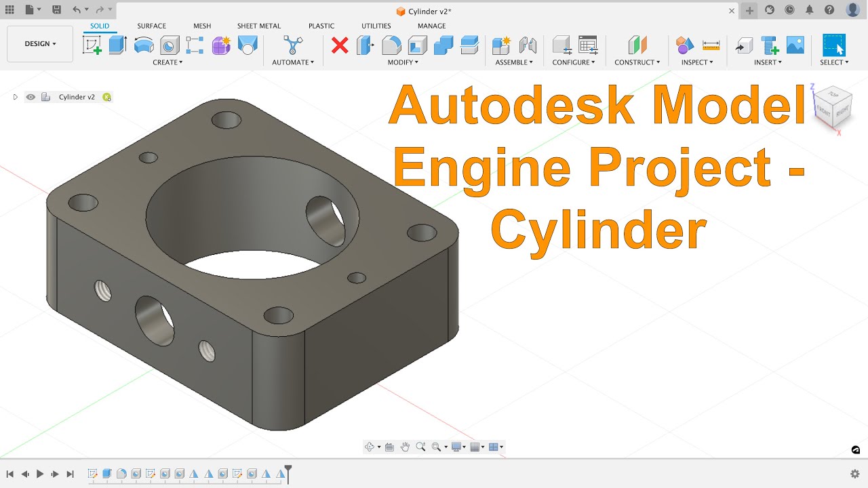Switch to the MANAGE tab
868x488 pixels.
pyautogui.click(x=432, y=26)
